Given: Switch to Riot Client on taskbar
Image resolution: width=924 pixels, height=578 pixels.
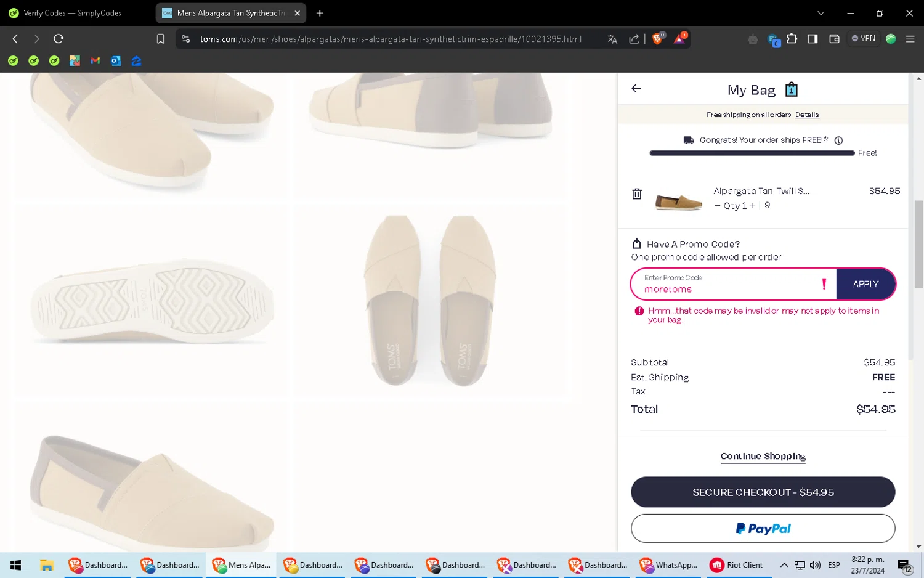Looking at the screenshot, I should 737,565.
